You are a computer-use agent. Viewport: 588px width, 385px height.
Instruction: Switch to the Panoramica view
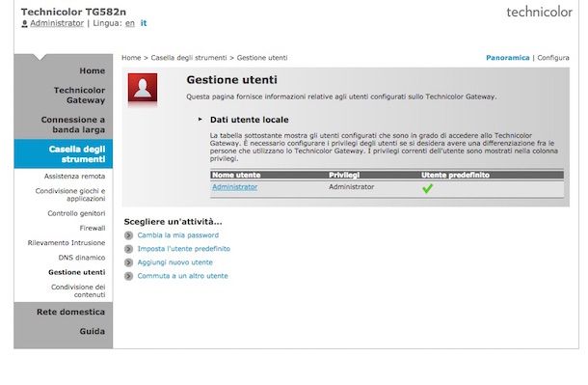(507, 58)
